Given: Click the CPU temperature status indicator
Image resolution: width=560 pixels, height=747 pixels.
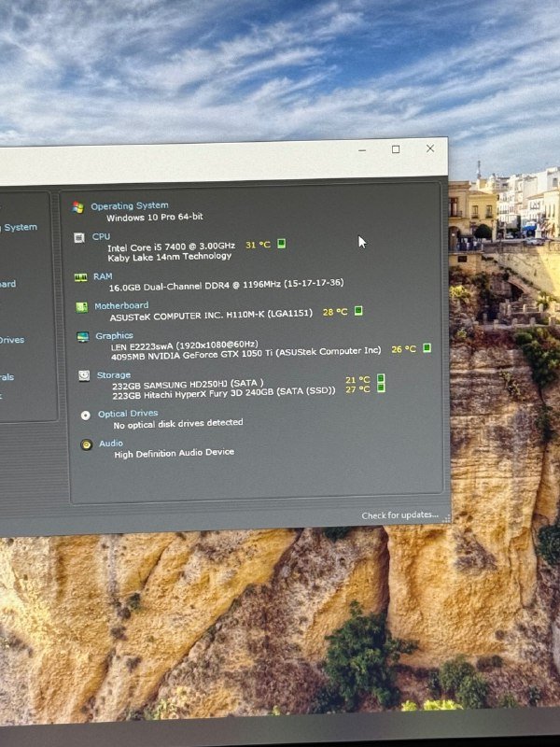Looking at the screenshot, I should tap(281, 245).
